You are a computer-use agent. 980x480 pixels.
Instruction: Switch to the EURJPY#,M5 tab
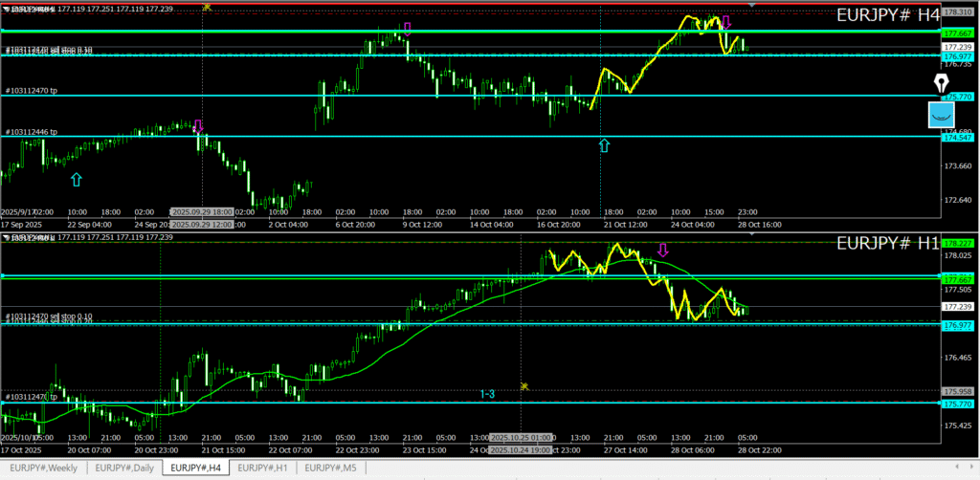(x=330, y=468)
